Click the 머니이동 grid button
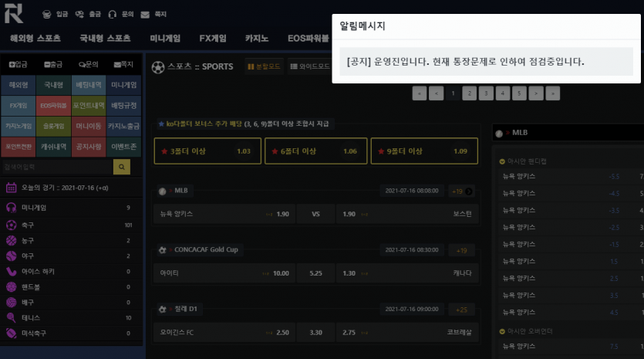This screenshot has height=359, width=644. [88, 127]
